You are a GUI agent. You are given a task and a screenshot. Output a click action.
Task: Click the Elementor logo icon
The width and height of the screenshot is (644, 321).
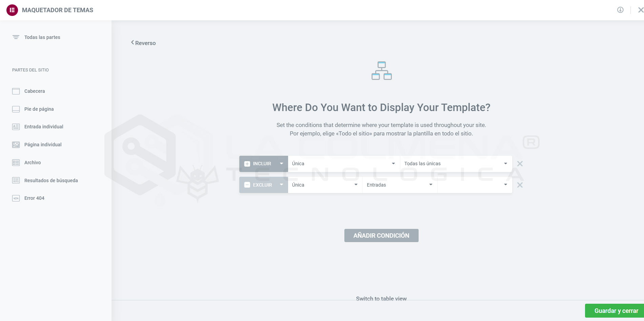tap(12, 10)
